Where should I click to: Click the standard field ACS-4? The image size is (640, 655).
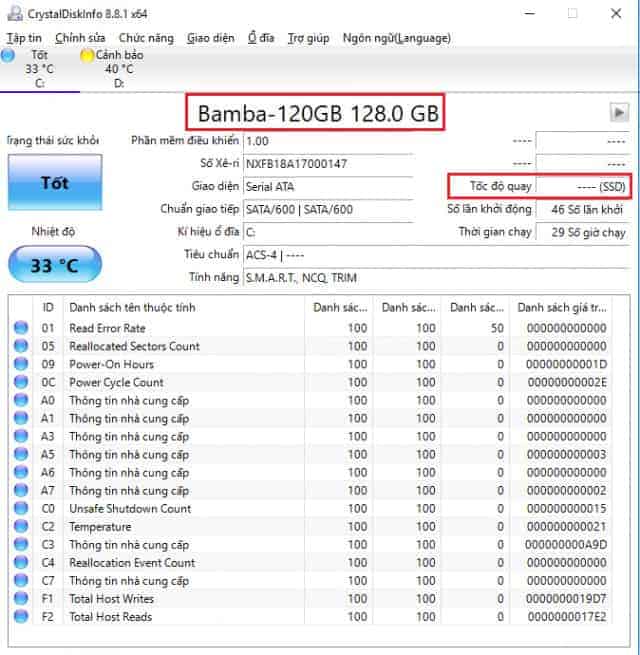click(436, 255)
